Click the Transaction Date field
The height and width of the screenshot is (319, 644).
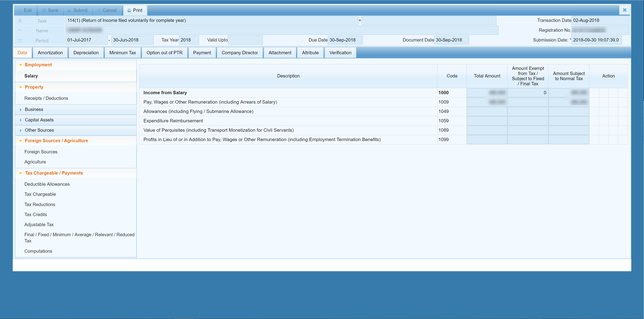pos(600,21)
